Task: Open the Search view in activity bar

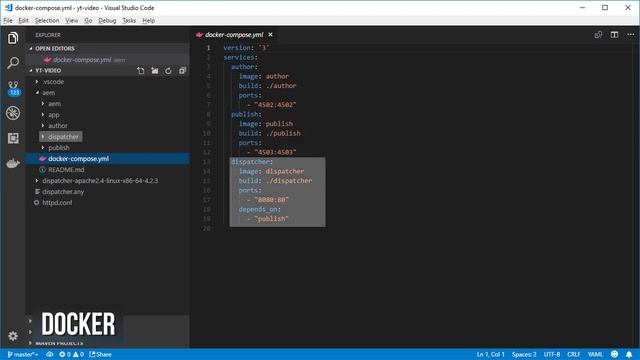Action: (13, 63)
